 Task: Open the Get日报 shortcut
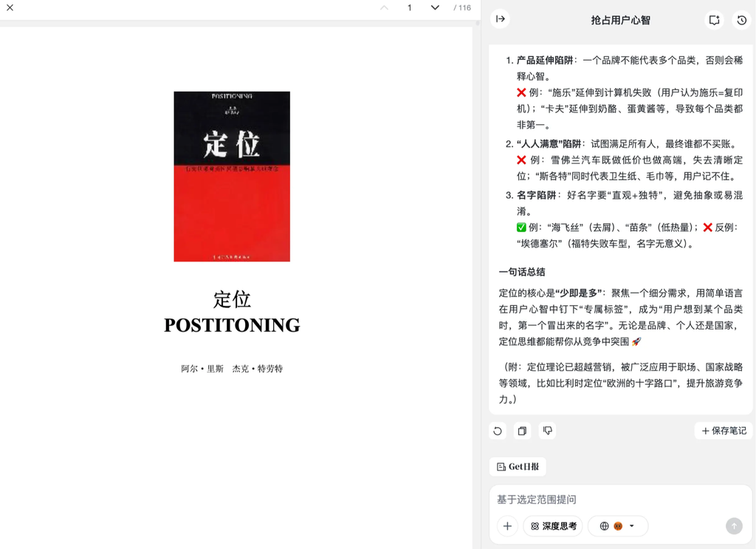pyautogui.click(x=518, y=466)
